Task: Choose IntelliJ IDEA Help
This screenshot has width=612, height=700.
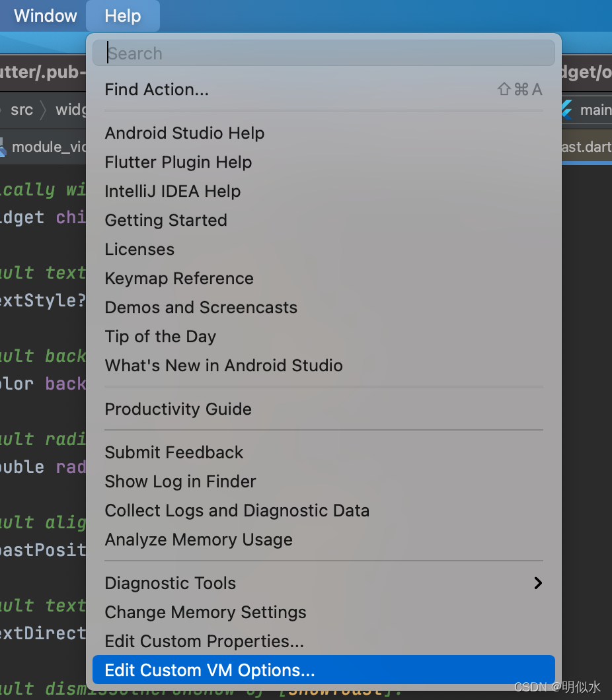Action: pos(172,192)
